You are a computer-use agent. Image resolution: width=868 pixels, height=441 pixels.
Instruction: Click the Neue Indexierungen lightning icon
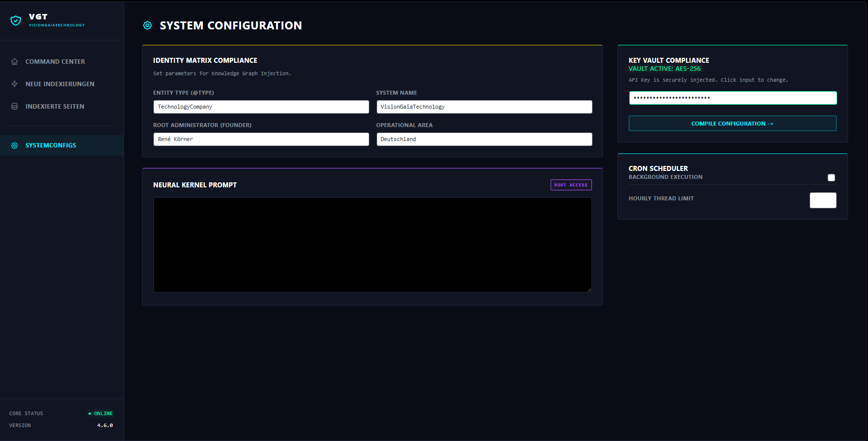[x=14, y=84]
